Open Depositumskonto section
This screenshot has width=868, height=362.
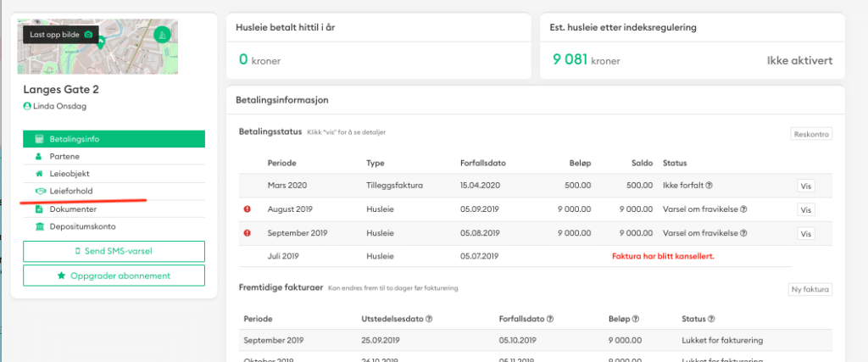[x=114, y=226]
